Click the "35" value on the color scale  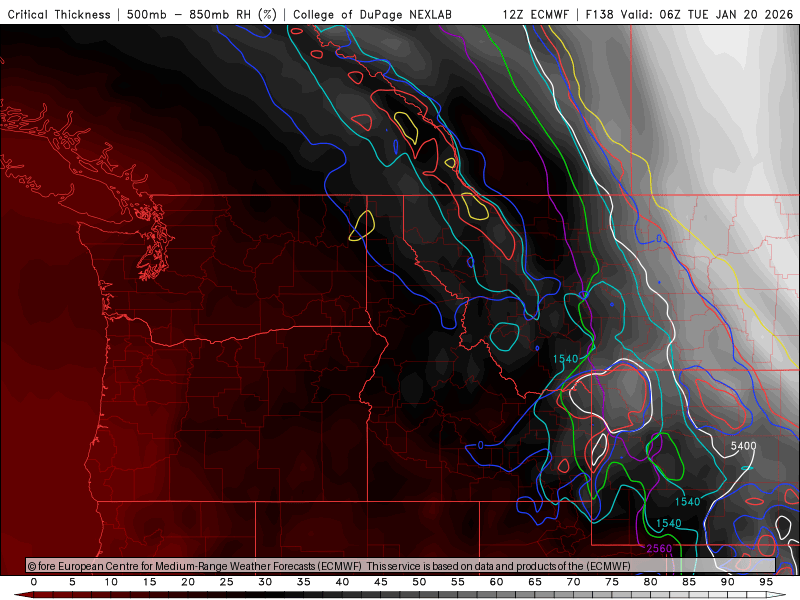pos(304,582)
